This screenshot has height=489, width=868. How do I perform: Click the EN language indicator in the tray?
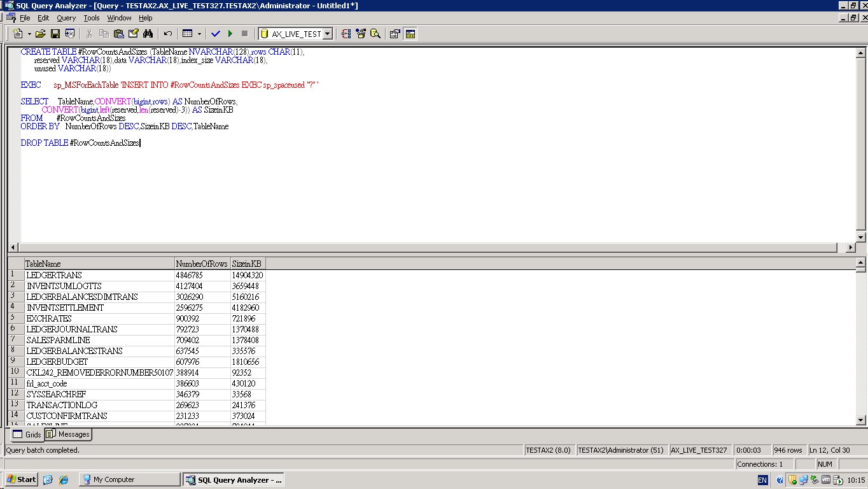(762, 479)
